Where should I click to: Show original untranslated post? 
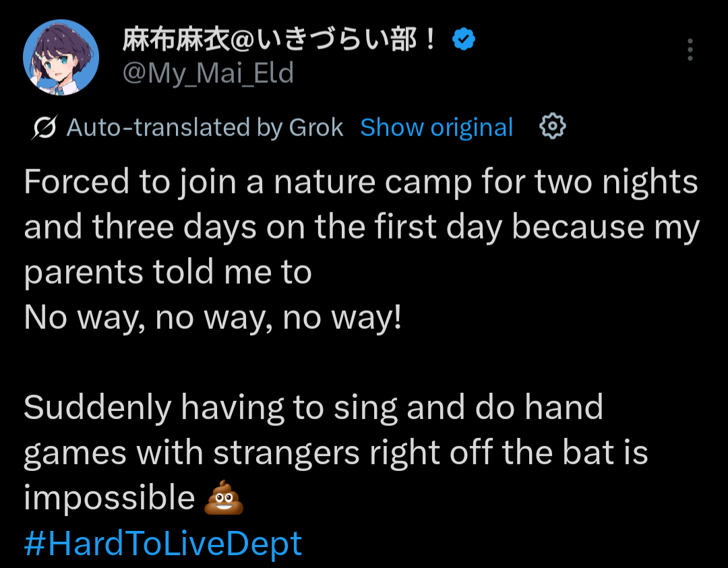pos(436,127)
